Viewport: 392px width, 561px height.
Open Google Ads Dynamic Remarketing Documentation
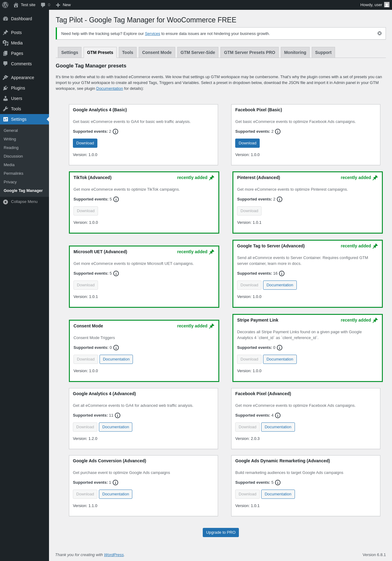pos(278,494)
